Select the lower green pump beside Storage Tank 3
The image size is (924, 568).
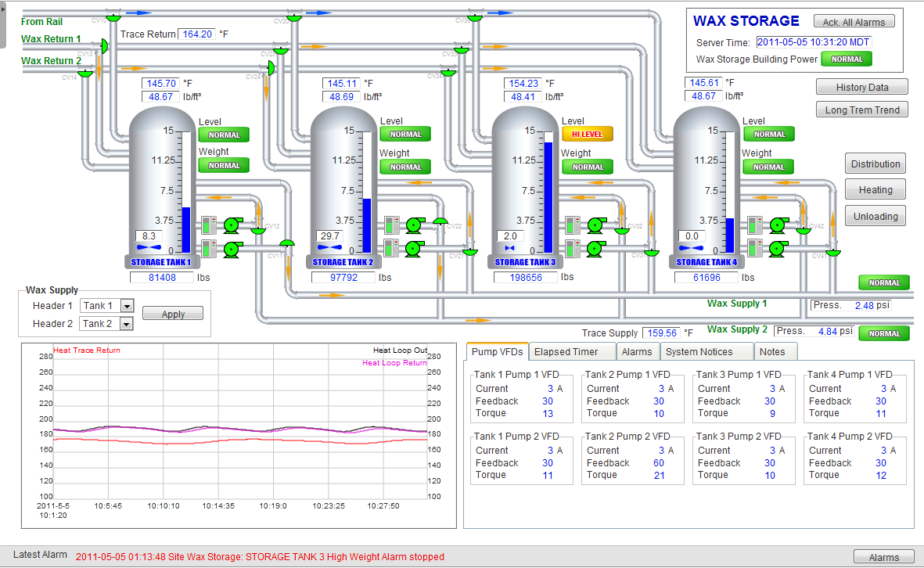(595, 250)
